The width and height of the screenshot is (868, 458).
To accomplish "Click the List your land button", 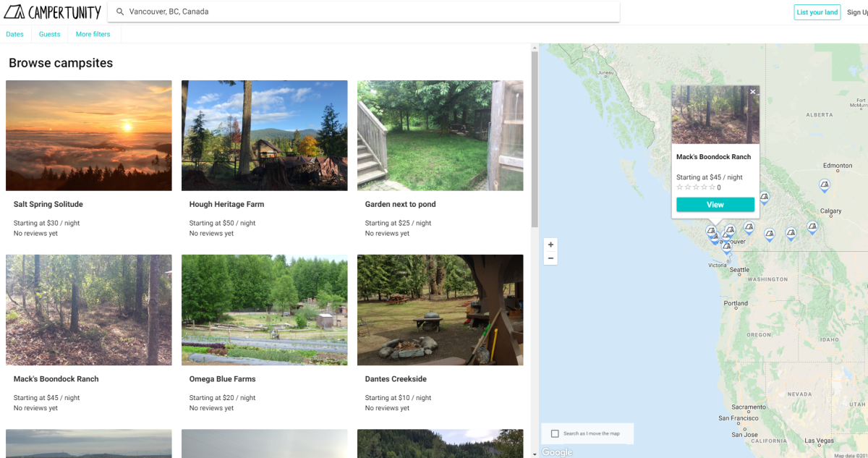I will (x=817, y=12).
